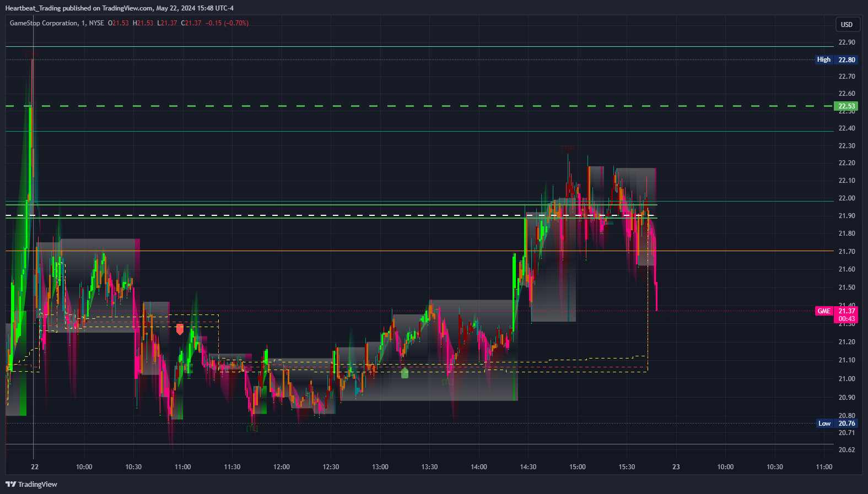The height and width of the screenshot is (494, 868).
Task: Click the 11:30 time axis label
Action: click(x=232, y=467)
